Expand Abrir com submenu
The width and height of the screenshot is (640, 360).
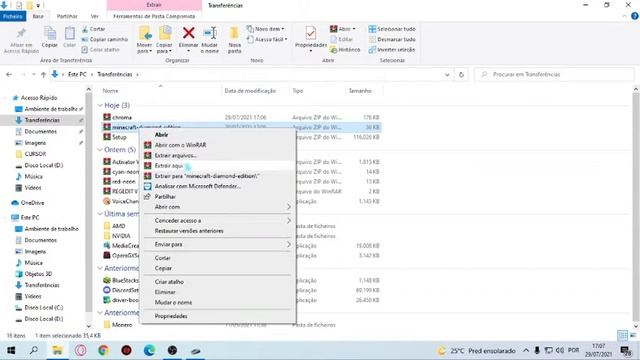pyautogui.click(x=218, y=207)
